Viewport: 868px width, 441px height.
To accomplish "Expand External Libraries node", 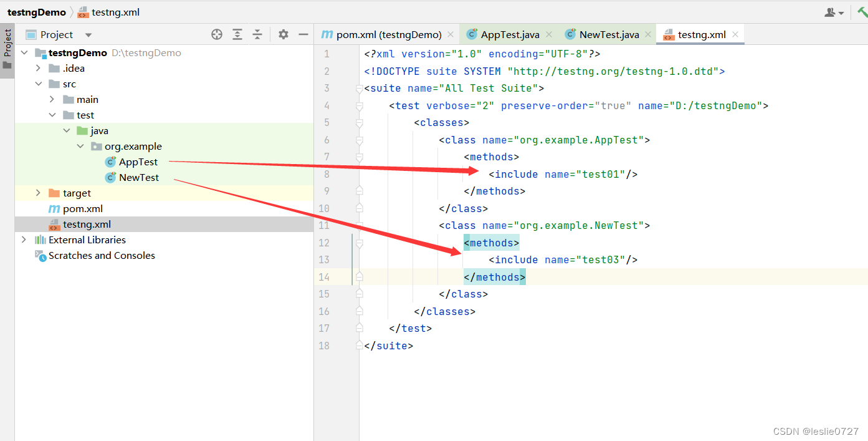I will tap(24, 240).
